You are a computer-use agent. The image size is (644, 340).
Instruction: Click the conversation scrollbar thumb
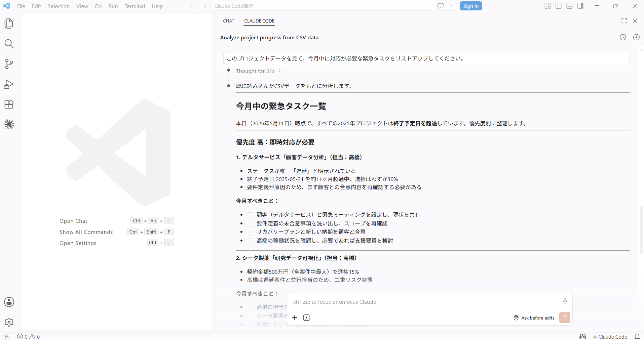(x=641, y=230)
